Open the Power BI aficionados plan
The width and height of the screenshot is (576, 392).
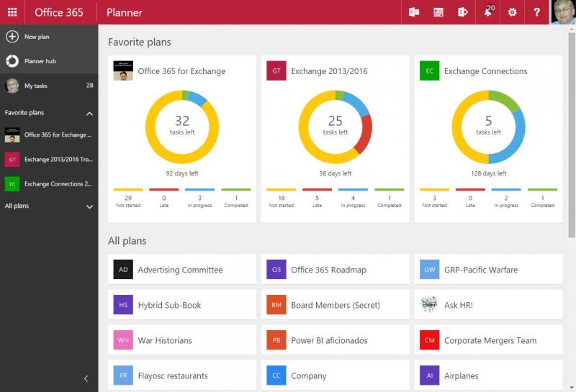[x=335, y=340]
